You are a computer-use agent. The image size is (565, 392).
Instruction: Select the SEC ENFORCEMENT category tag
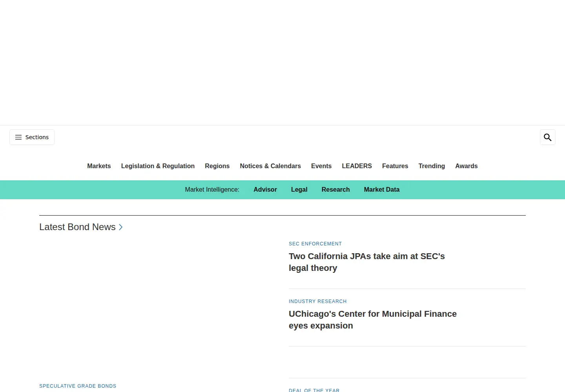point(315,244)
